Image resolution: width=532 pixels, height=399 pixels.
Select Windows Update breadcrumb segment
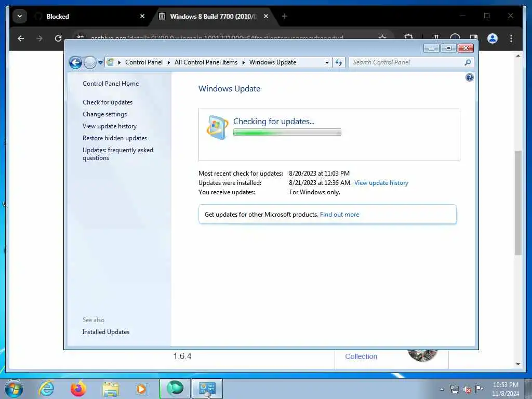273,62
